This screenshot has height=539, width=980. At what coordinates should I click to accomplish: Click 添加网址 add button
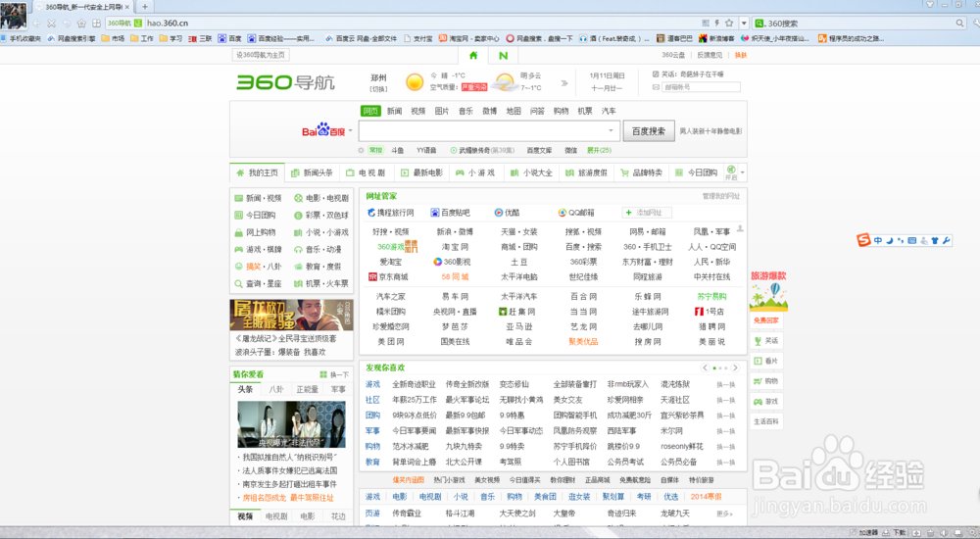(x=646, y=213)
